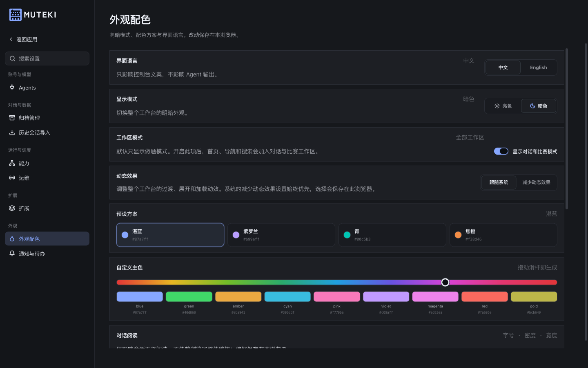The image size is (588, 368).
Task: Select 中文 as the interface language
Action: coord(503,67)
